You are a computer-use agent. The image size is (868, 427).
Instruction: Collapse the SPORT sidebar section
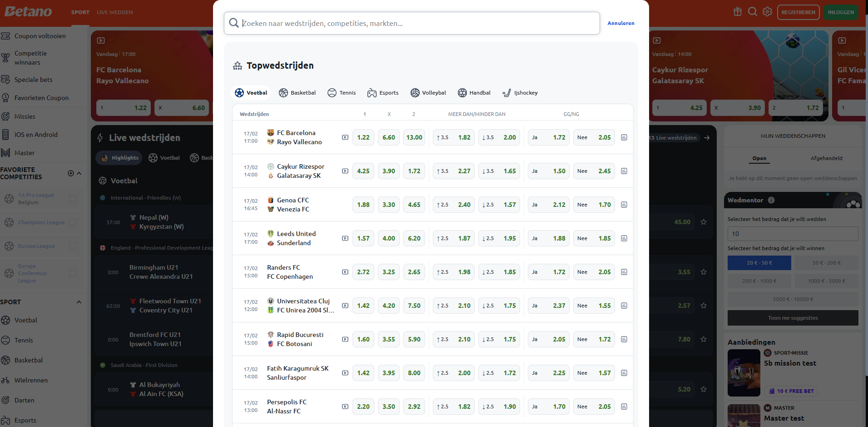click(x=79, y=302)
